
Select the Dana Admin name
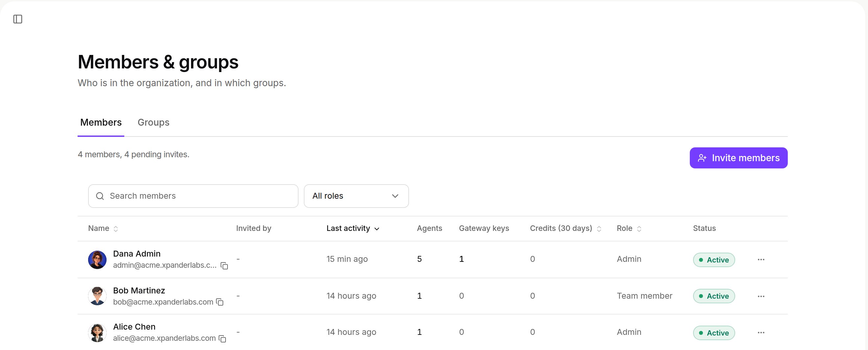[136, 254]
